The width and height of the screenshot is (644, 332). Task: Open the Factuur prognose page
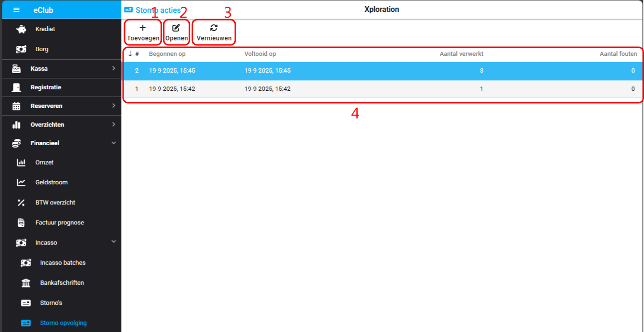tap(60, 223)
